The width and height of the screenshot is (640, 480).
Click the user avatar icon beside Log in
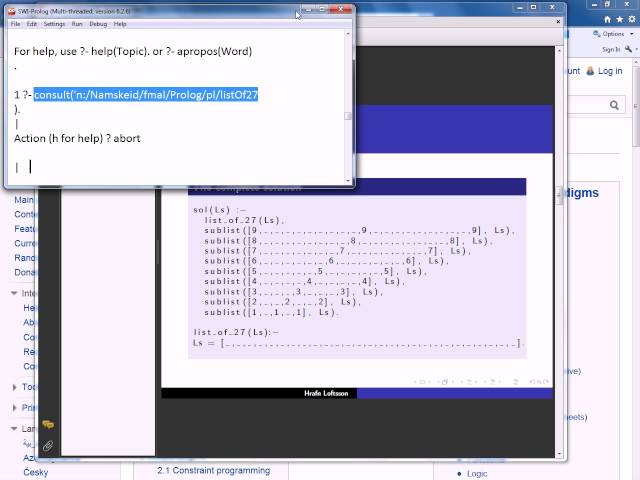(x=590, y=71)
